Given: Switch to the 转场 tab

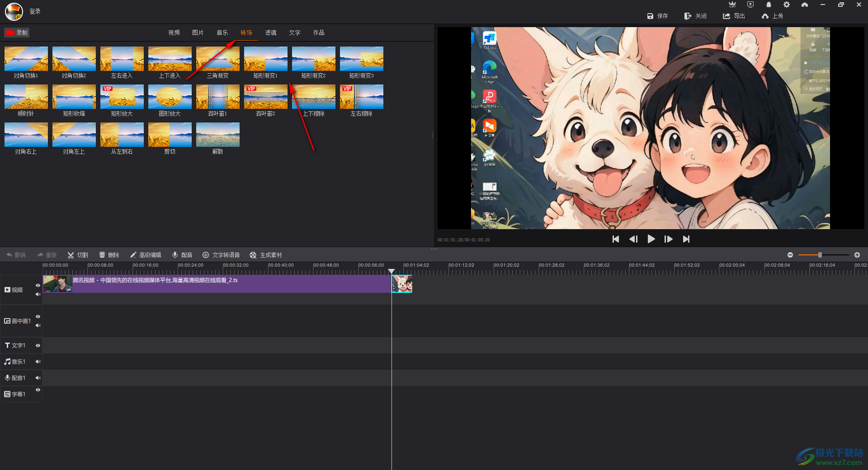Looking at the screenshot, I should point(246,33).
